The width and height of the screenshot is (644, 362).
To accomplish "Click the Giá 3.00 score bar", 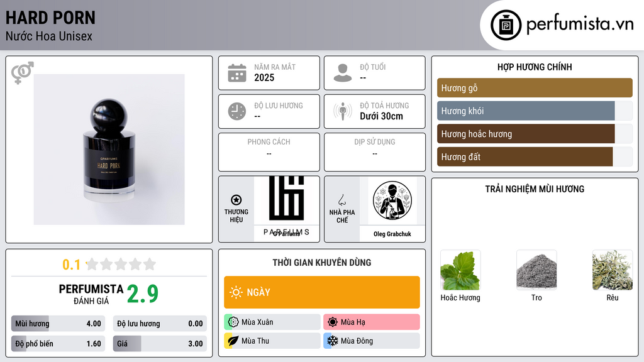I will click(x=160, y=344).
